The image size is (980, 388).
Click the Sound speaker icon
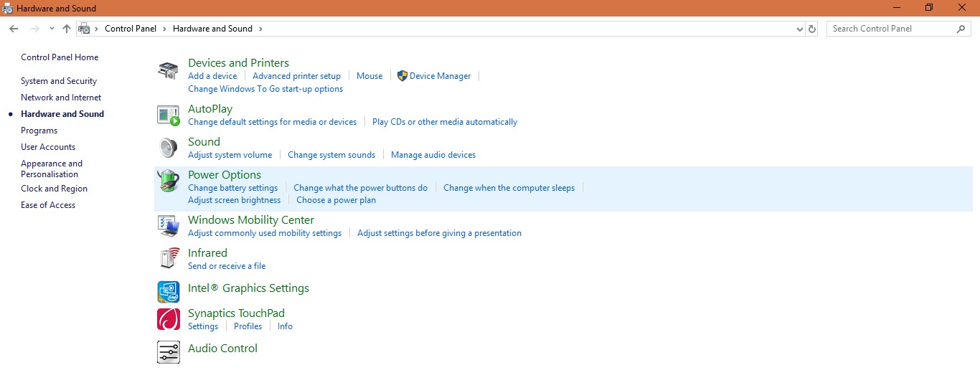coord(168,148)
